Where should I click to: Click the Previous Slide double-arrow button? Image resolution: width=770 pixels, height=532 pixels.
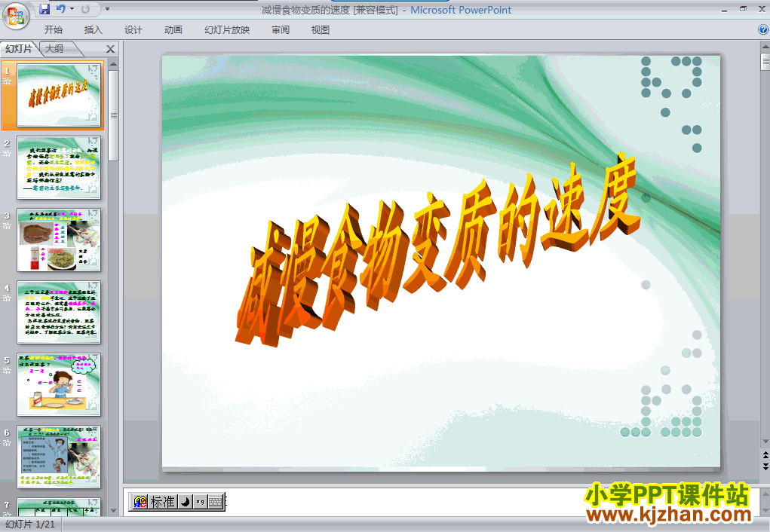pyautogui.click(x=765, y=455)
